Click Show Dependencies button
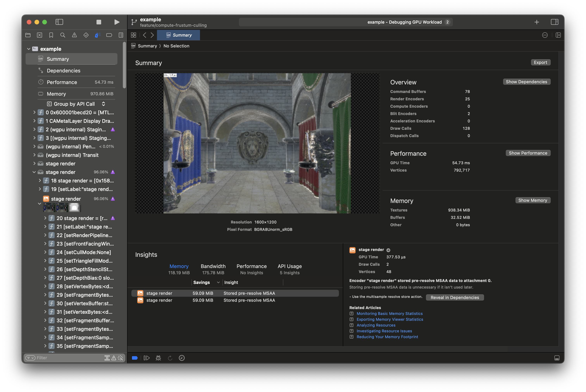586x392 pixels. (527, 82)
